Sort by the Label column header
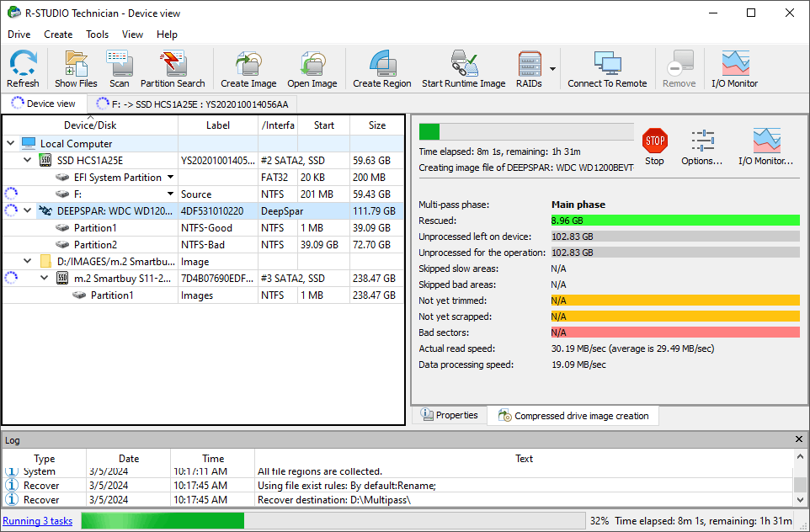810x532 pixels. (x=217, y=125)
